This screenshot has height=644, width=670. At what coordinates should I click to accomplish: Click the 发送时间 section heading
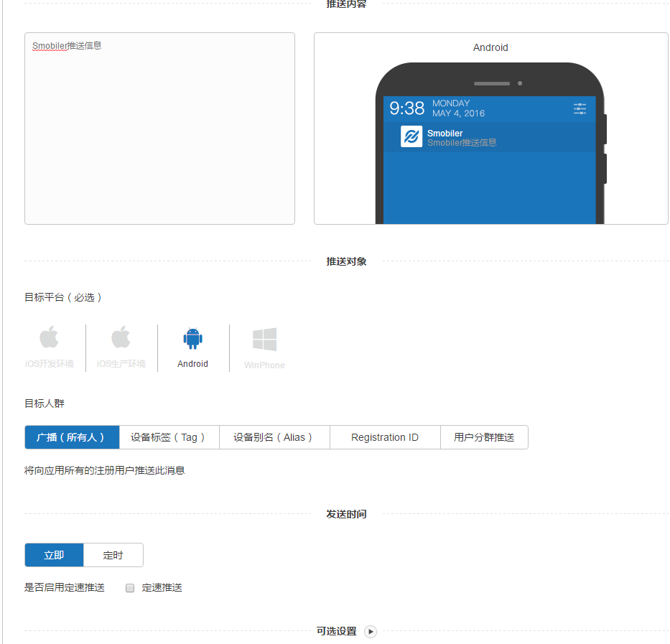(x=347, y=514)
